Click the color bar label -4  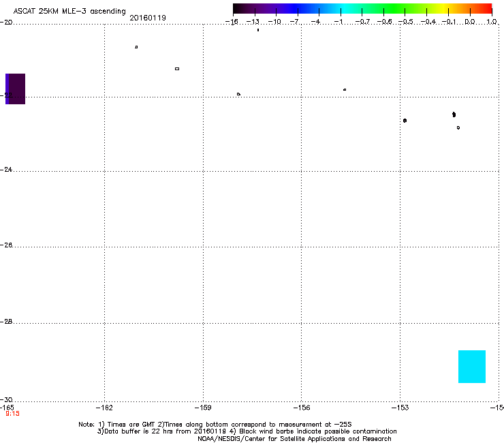pos(316,22)
